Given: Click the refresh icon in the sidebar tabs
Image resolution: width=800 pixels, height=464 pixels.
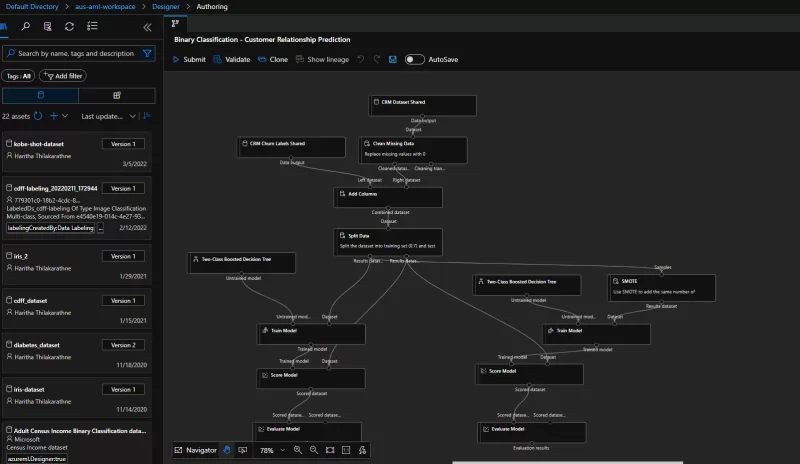Looking at the screenshot, I should tap(69, 26).
